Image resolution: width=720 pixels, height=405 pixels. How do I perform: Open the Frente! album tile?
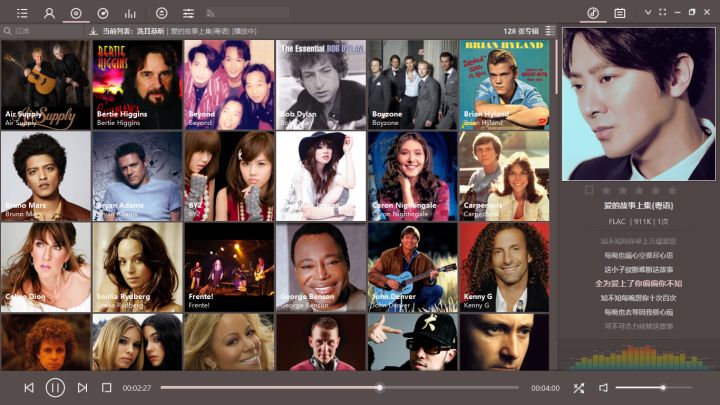[229, 267]
